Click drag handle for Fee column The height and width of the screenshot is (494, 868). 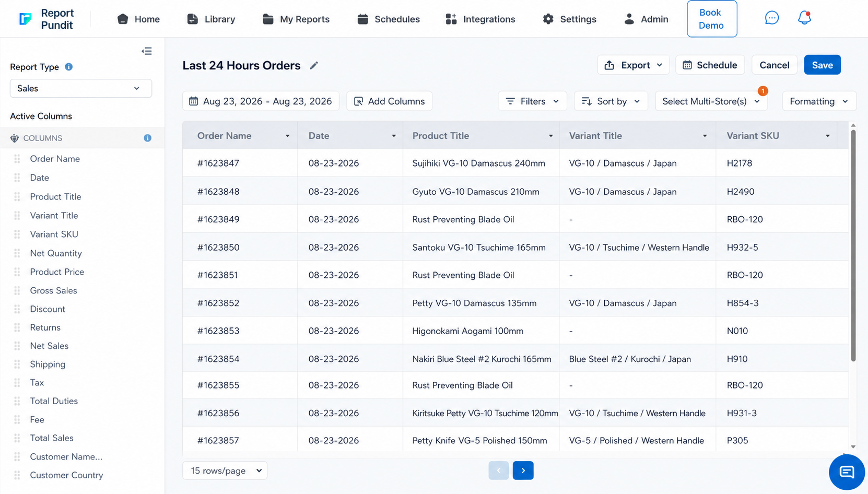click(x=17, y=419)
